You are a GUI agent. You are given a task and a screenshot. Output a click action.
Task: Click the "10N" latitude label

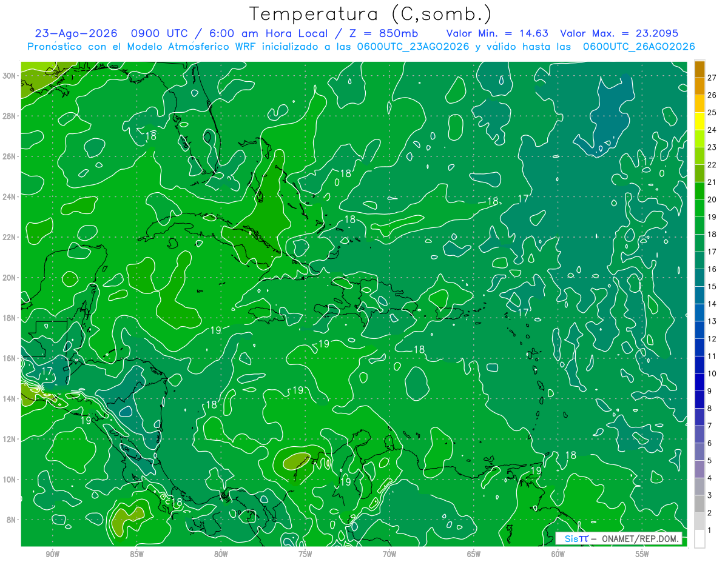(9, 480)
